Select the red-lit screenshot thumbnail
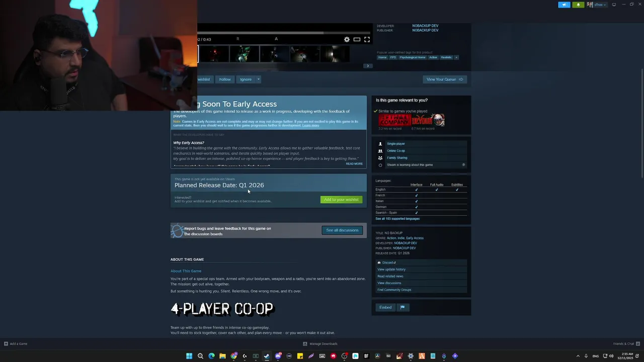This screenshot has height=362, width=644. [214, 54]
